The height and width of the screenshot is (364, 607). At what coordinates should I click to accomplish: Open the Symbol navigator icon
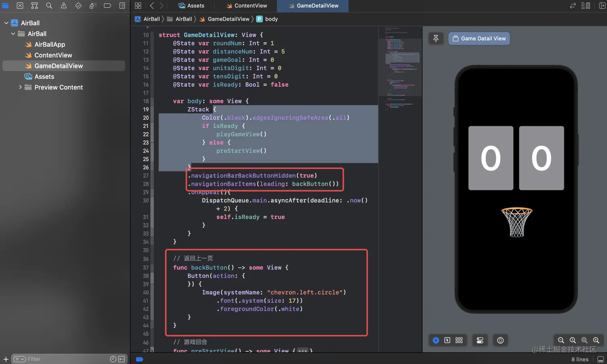(x=35, y=6)
